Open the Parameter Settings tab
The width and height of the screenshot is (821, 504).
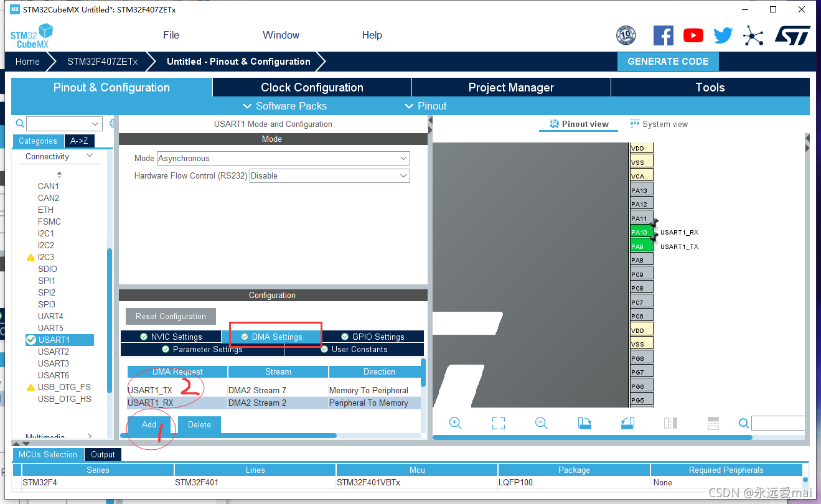[202, 349]
